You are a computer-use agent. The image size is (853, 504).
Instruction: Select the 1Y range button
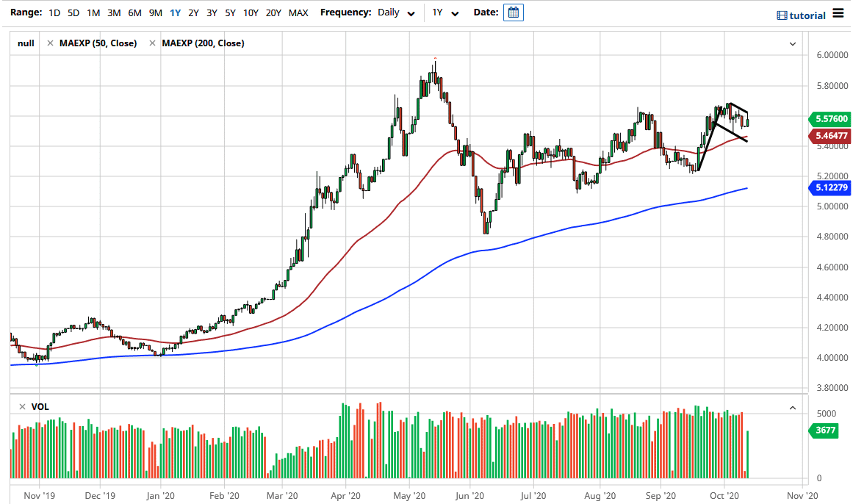173,12
